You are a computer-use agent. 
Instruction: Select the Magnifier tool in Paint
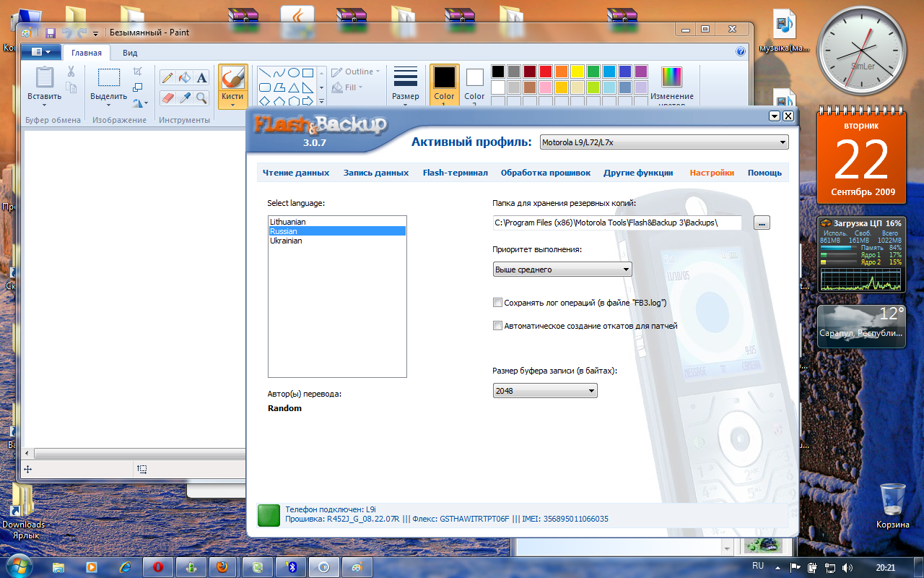(x=201, y=98)
